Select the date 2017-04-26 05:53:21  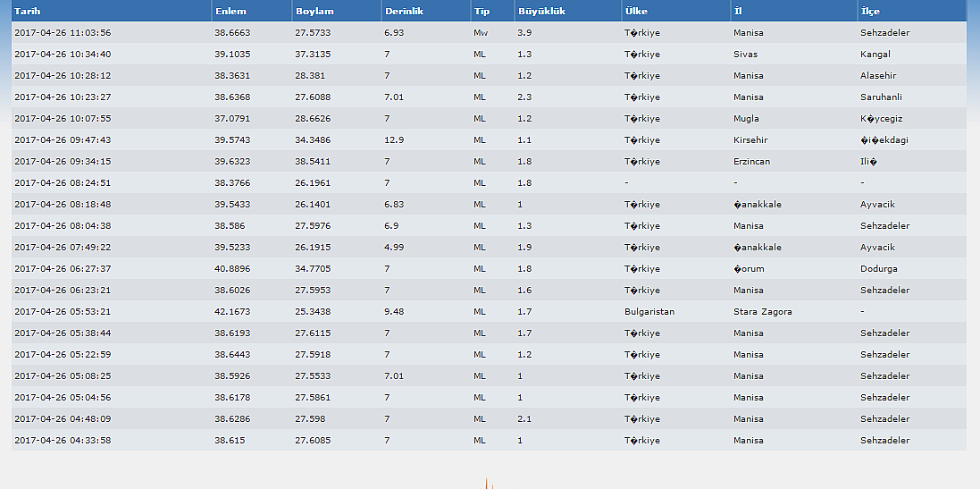[x=63, y=311]
